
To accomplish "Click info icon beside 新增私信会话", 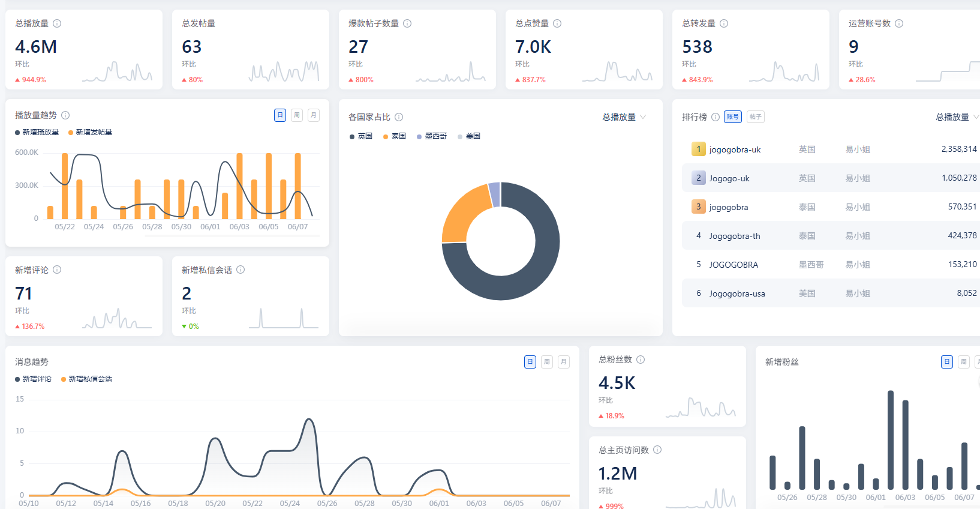I will (x=241, y=270).
